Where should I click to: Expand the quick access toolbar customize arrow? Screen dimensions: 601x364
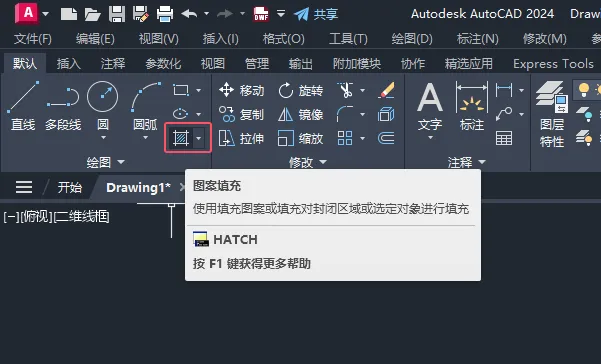(x=281, y=14)
